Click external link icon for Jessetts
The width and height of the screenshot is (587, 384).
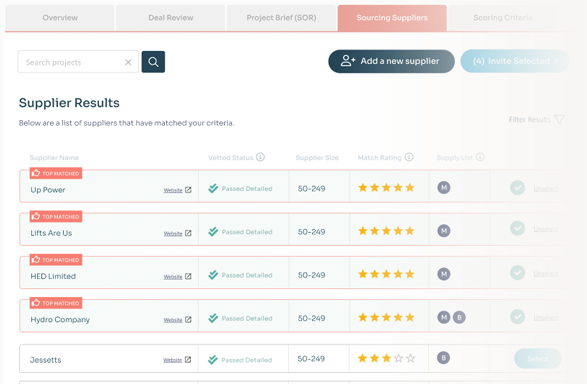tap(188, 360)
